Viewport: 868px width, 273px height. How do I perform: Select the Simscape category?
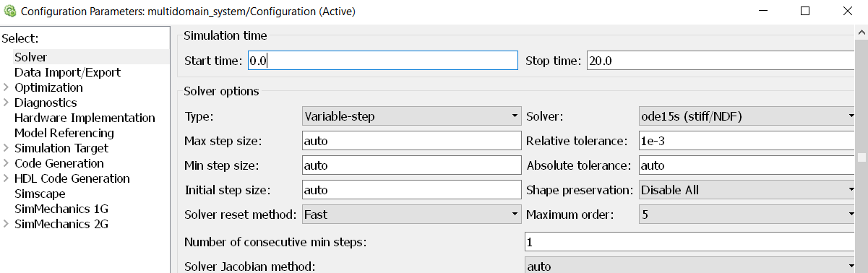pos(40,194)
